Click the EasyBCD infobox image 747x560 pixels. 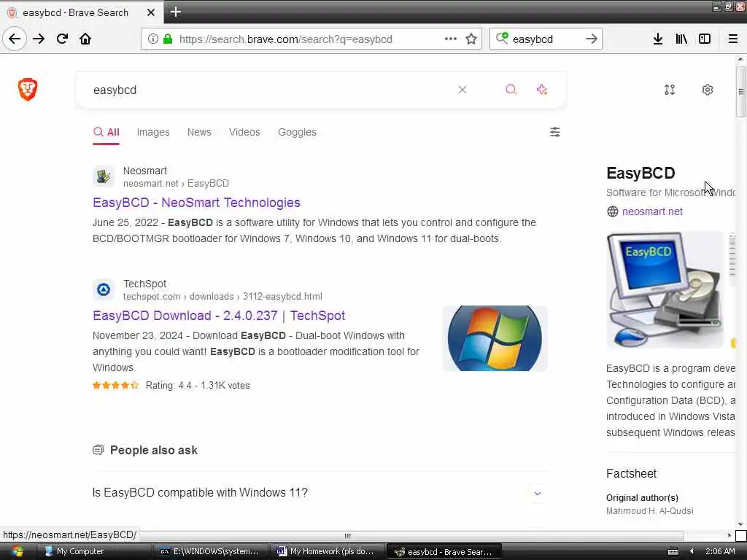click(665, 290)
